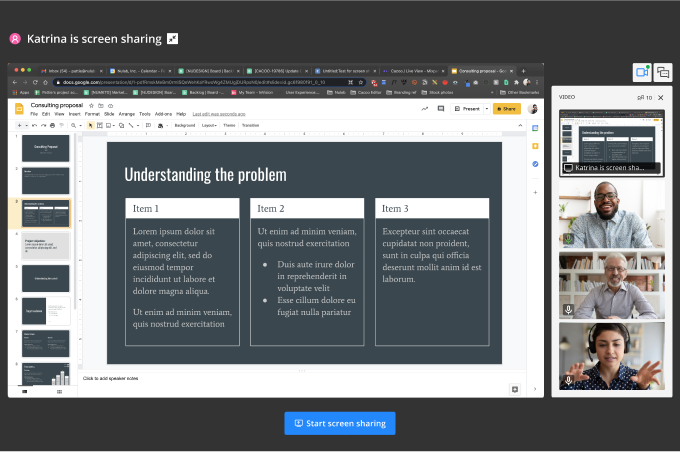Click the Start screen sharing button

pos(340,423)
